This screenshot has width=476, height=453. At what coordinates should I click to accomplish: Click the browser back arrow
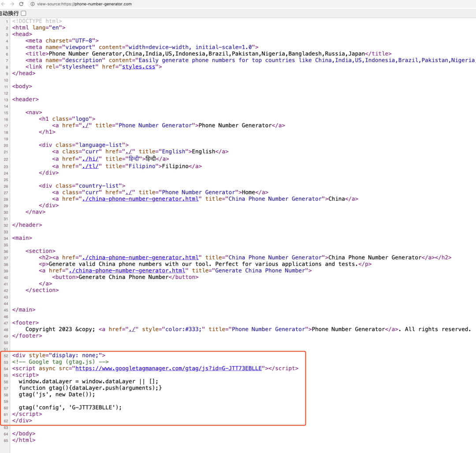click(3, 4)
